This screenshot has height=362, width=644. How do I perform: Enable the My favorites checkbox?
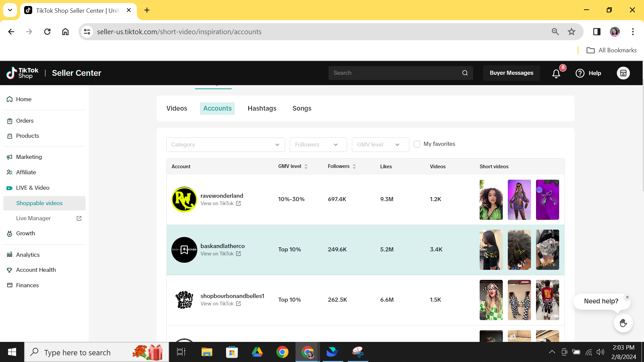(417, 144)
